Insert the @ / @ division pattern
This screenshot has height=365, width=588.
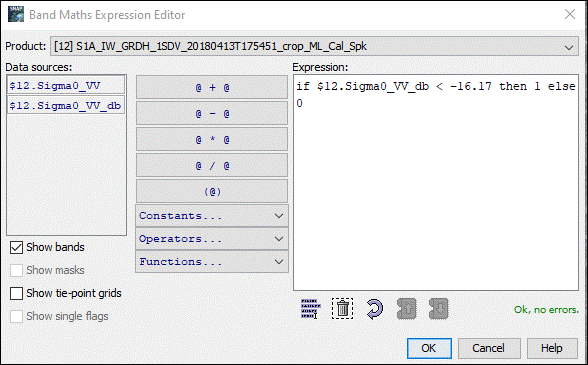click(x=212, y=165)
